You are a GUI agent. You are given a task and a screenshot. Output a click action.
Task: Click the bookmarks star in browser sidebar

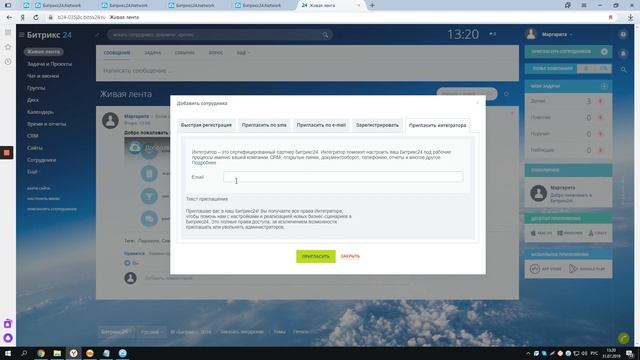8,47
